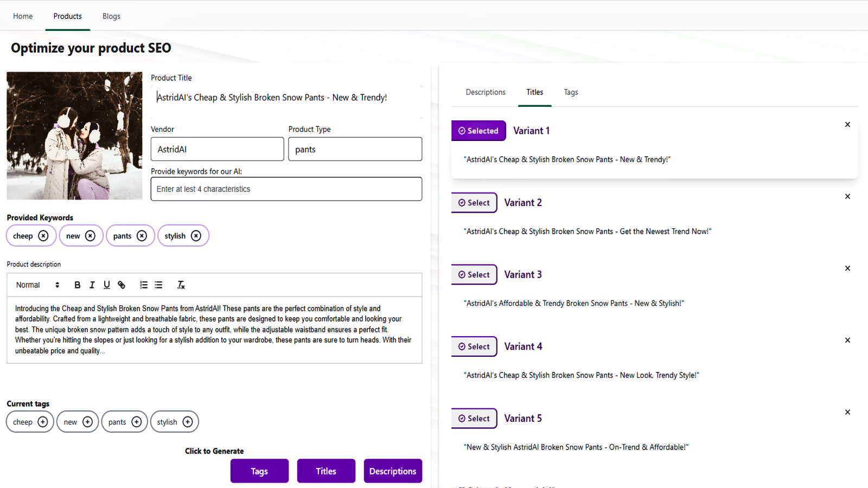Viewport: 868px width, 488px height.
Task: Edit the Product Type field
Action: pos(355,149)
